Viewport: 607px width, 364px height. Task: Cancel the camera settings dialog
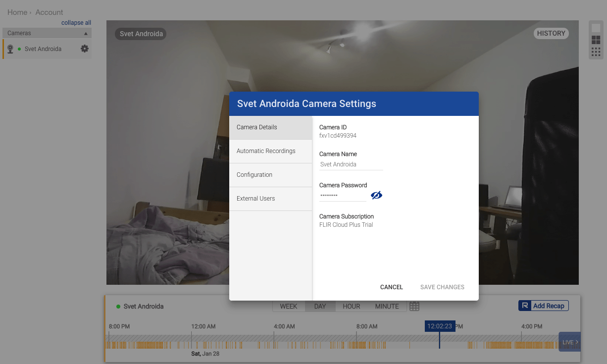point(392,287)
